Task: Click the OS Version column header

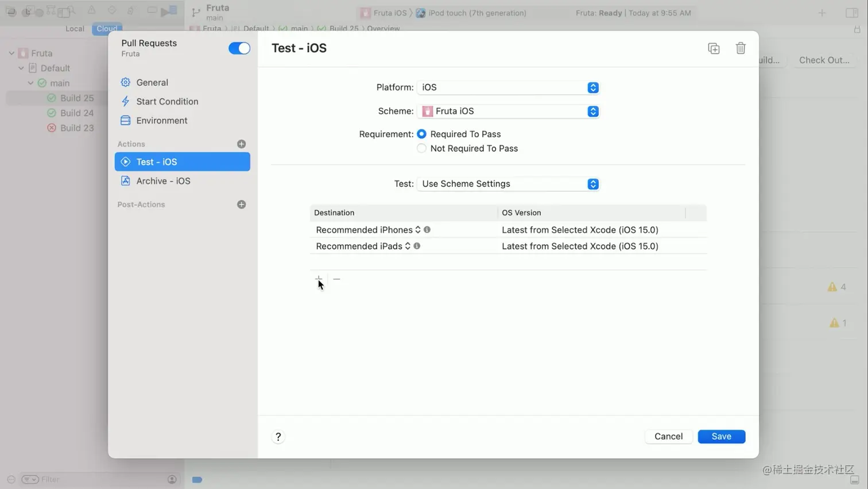Action: 591,213
